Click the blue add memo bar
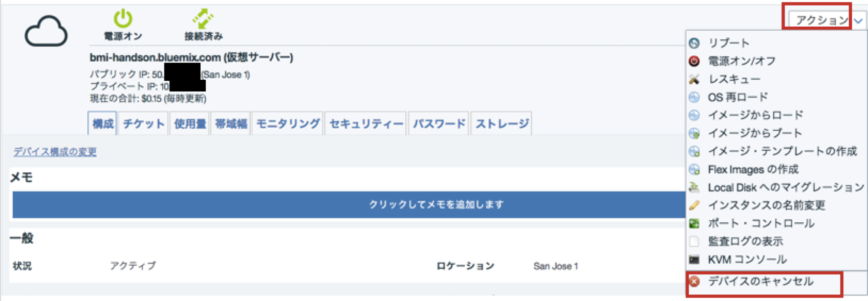 (349, 204)
